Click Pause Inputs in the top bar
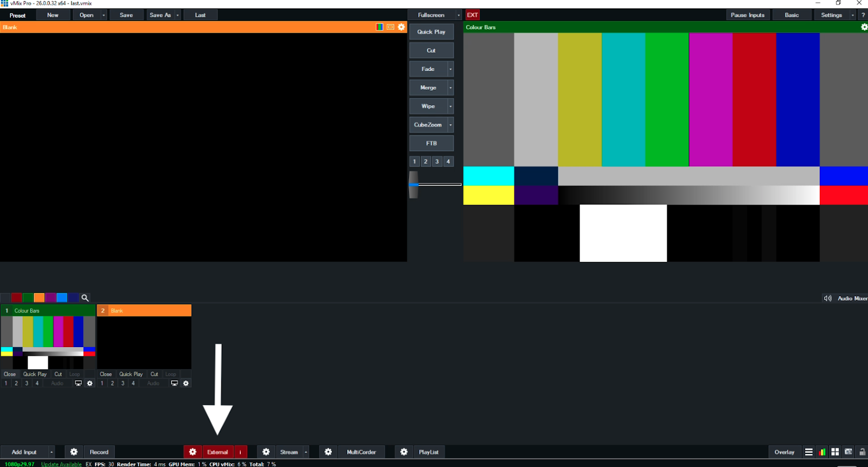868x467 pixels. tap(748, 15)
